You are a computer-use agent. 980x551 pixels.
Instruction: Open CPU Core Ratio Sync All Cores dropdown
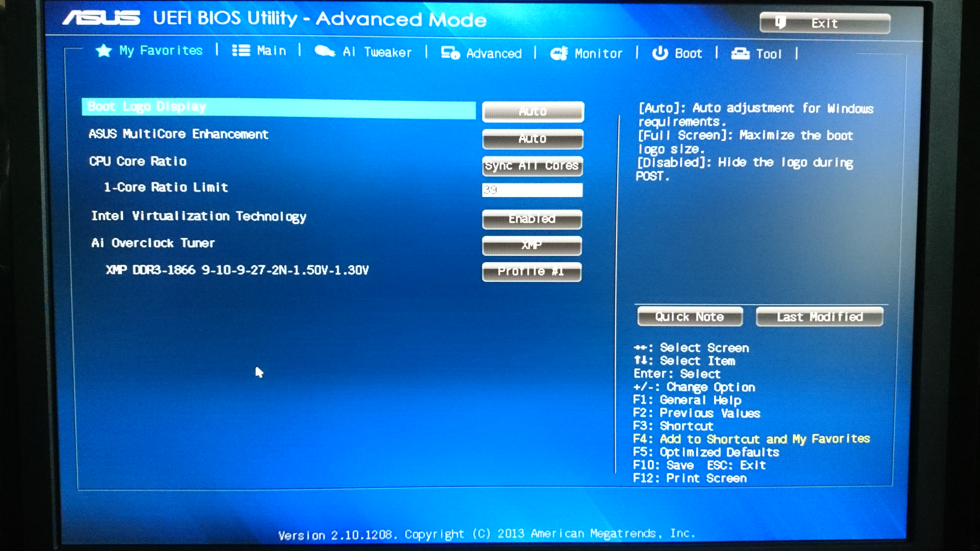click(532, 166)
